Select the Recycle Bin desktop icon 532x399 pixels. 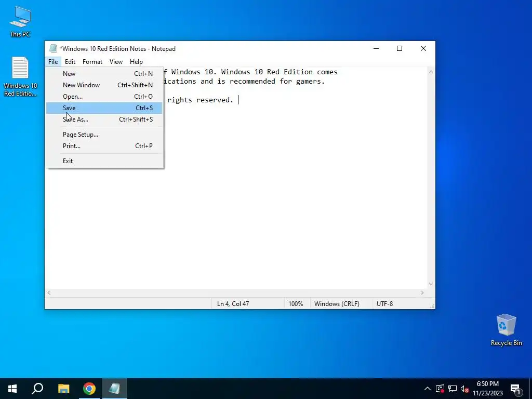506,330
